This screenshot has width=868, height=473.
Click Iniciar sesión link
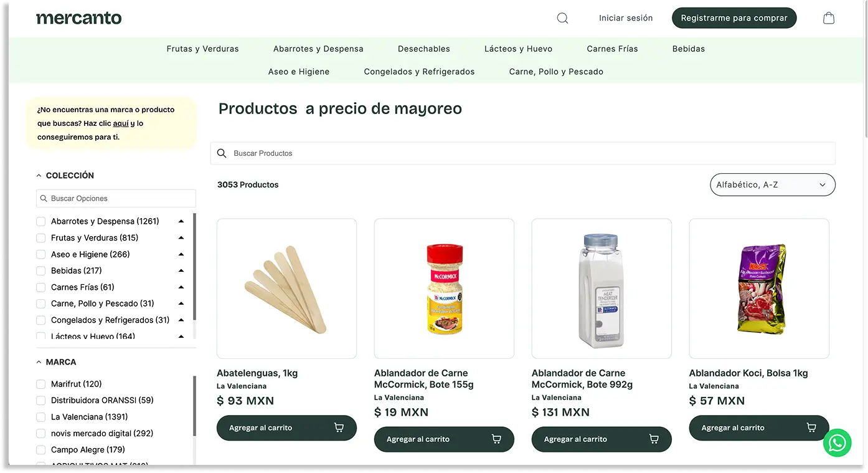coord(626,18)
